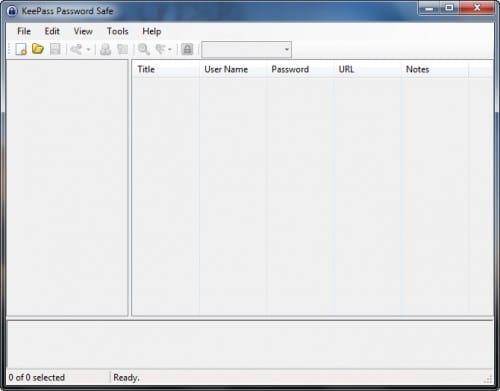Click the Lock Workspace padlock icon
Viewport: 500px width, 391px height.
coord(187,49)
